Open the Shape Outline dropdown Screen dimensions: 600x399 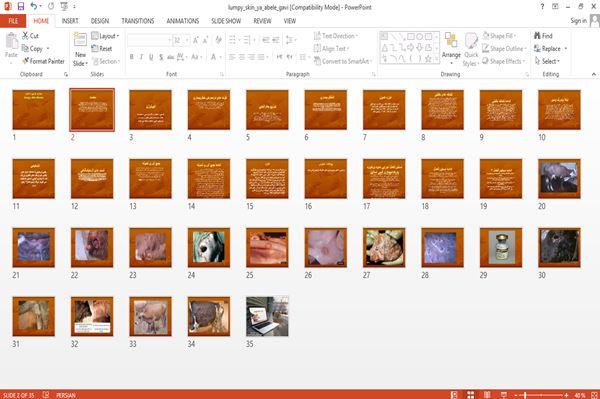(x=504, y=48)
